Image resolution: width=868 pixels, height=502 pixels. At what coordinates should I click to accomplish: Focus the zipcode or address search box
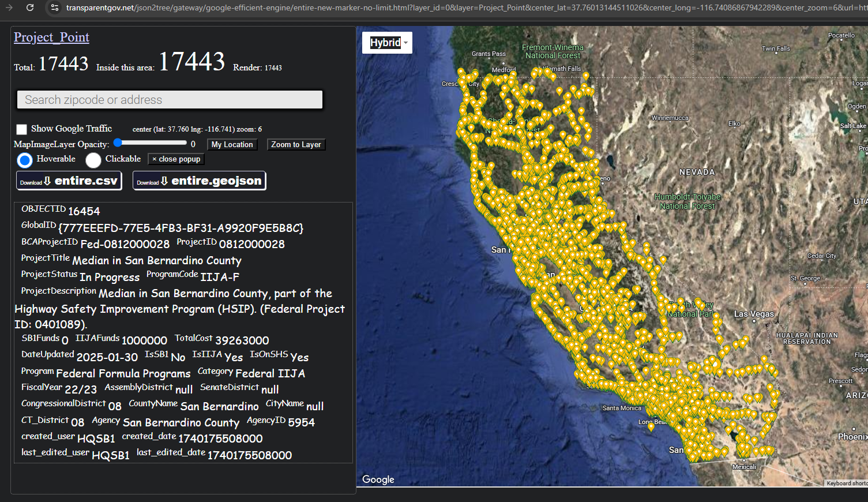click(x=170, y=99)
